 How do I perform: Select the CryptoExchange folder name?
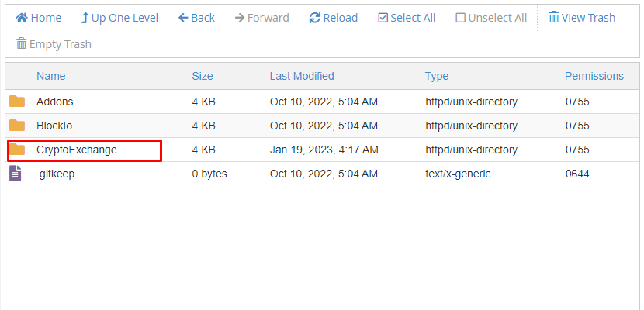click(x=77, y=150)
